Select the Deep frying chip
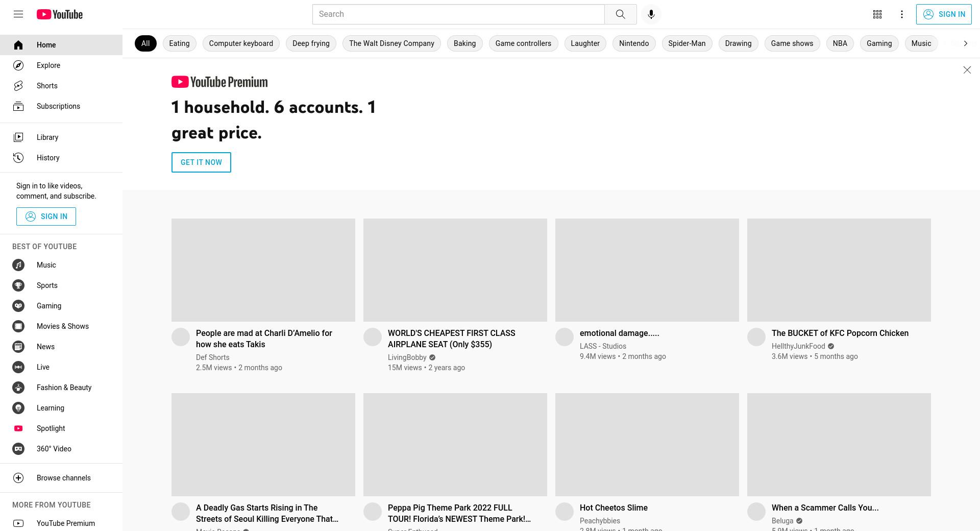This screenshot has height=531, width=980. pyautogui.click(x=311, y=43)
